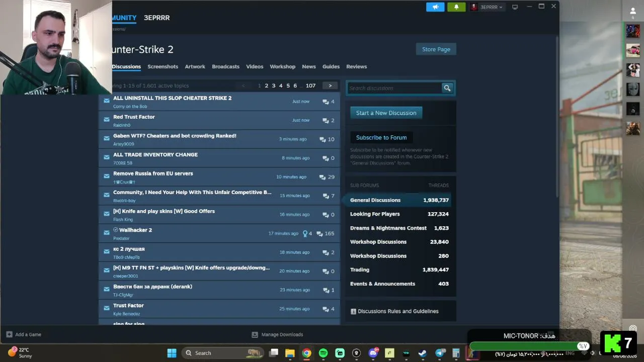
Task: Focus the Search discussions input field
Action: tap(394, 88)
